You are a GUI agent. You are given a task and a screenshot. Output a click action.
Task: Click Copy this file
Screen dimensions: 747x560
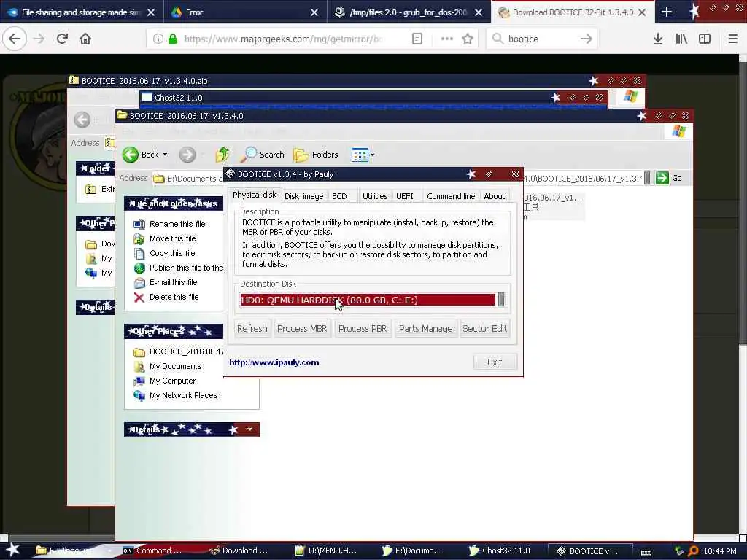(172, 253)
